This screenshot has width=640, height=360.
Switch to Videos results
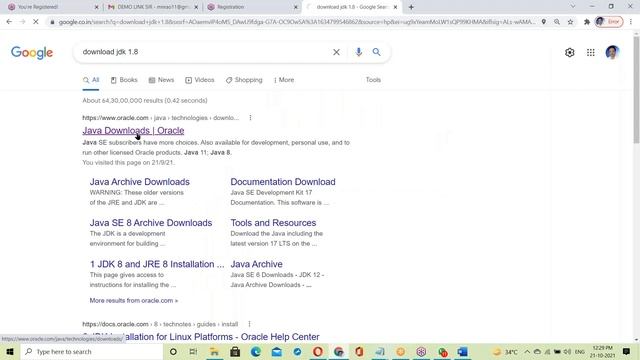200,80
